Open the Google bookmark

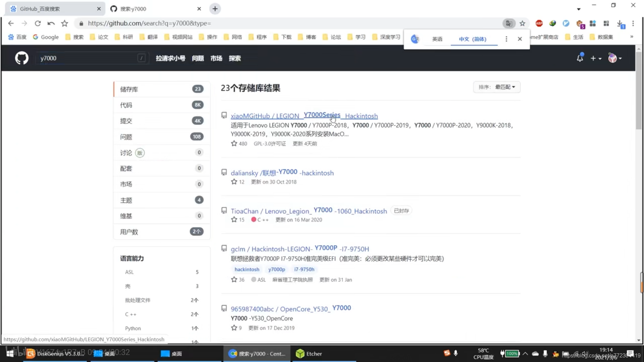click(x=46, y=37)
